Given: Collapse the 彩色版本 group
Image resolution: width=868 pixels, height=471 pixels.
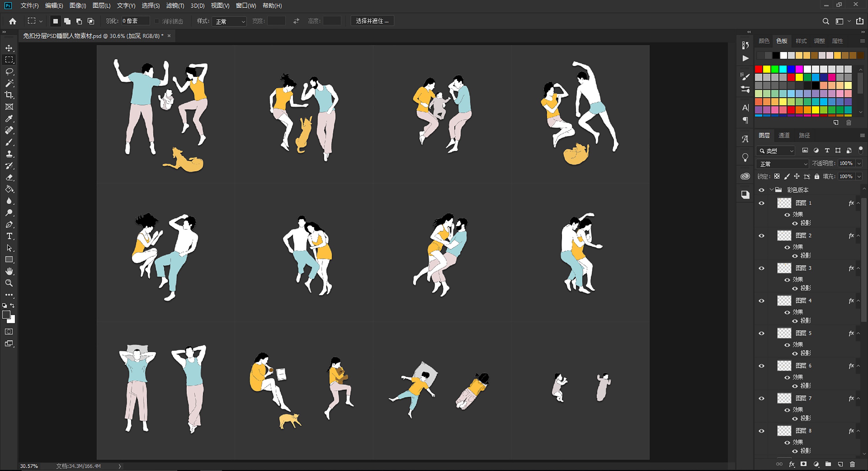Looking at the screenshot, I should [x=771, y=190].
